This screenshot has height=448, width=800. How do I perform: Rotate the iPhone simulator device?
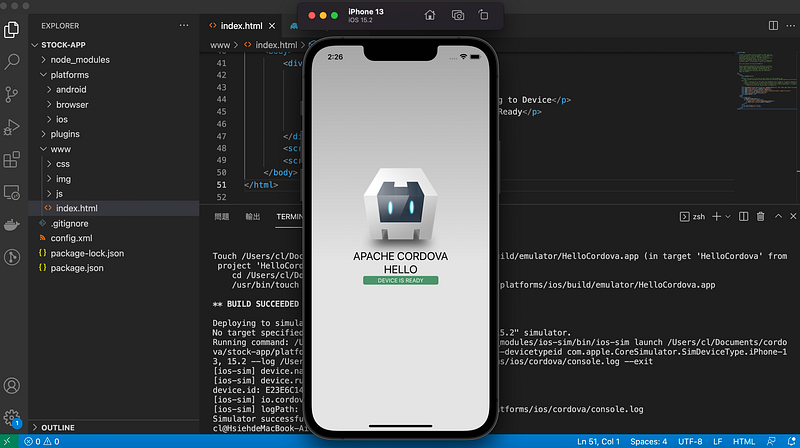483,15
